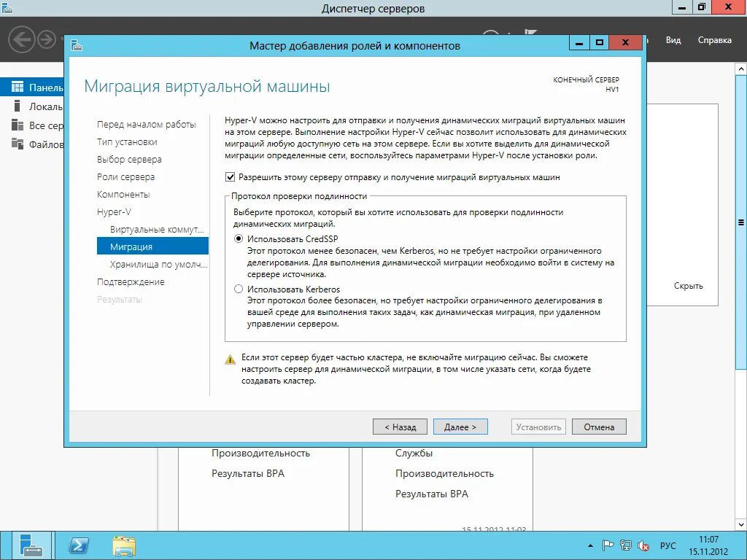Click the back arrow in Server Manager

coord(21,39)
